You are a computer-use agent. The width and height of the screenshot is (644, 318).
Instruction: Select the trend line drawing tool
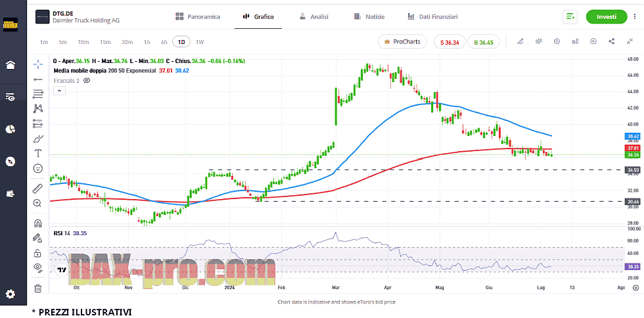pyautogui.click(x=38, y=79)
